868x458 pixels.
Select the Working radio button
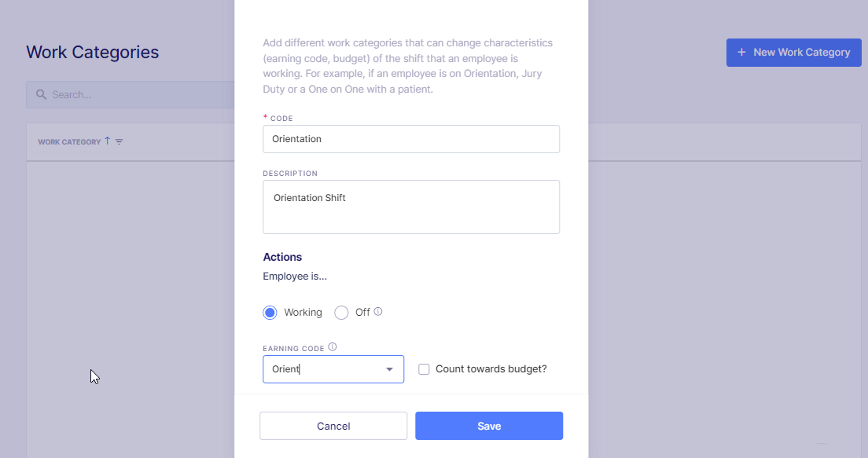click(x=270, y=312)
